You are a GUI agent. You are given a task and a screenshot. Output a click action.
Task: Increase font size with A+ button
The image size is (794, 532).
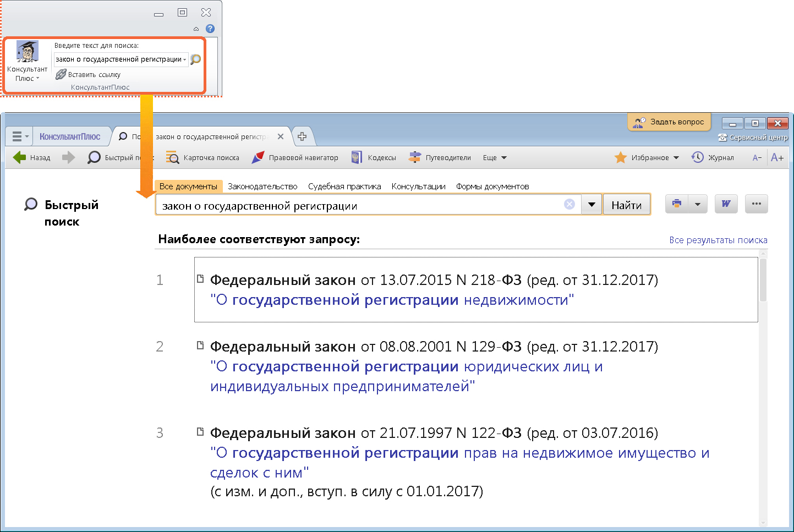(x=777, y=157)
